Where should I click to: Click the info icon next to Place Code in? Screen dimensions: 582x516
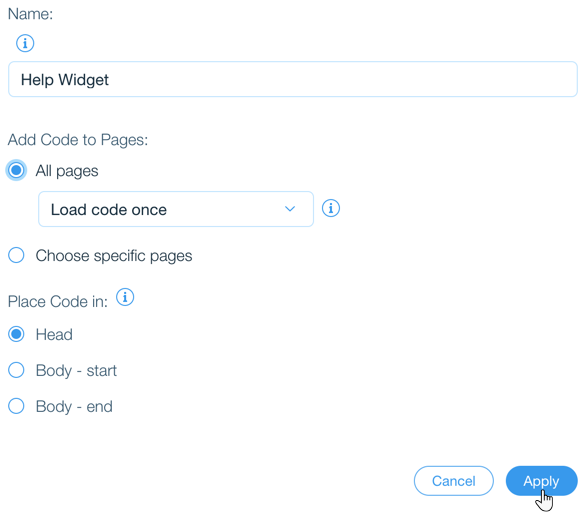coord(125,297)
